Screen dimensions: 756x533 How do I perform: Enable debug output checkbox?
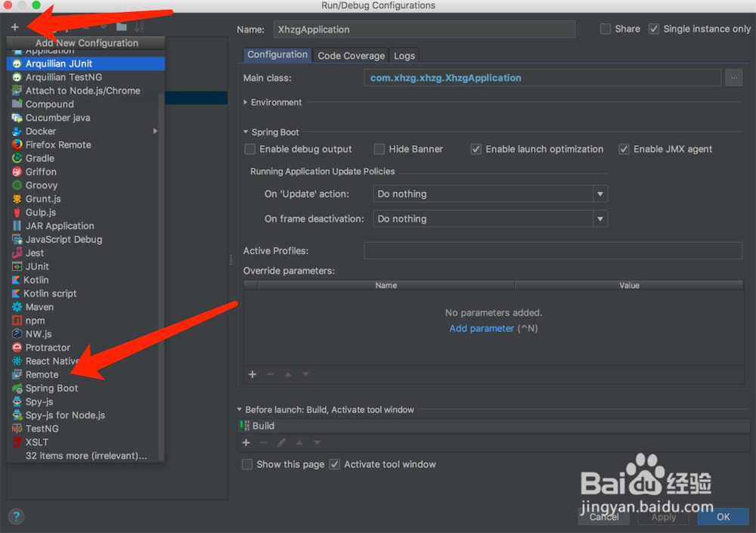pos(249,149)
